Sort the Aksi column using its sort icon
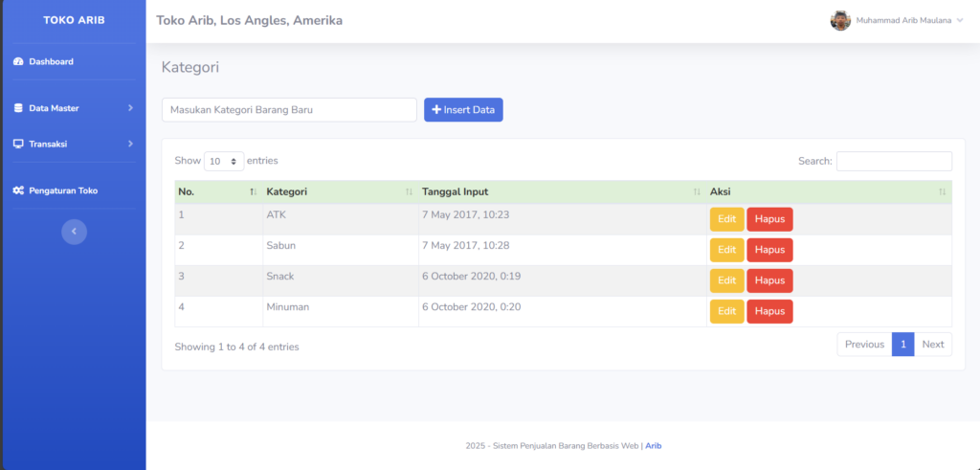The width and height of the screenshot is (980, 470). point(942,191)
